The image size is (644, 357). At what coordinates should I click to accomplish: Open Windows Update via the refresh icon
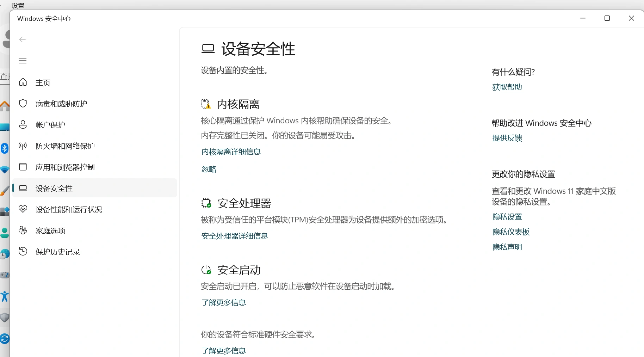[x=5, y=339]
